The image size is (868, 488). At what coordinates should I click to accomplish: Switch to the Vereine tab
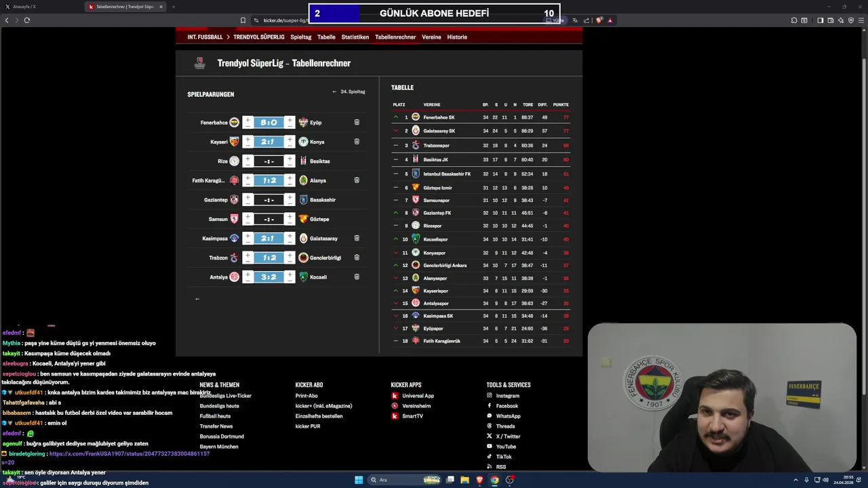point(431,37)
